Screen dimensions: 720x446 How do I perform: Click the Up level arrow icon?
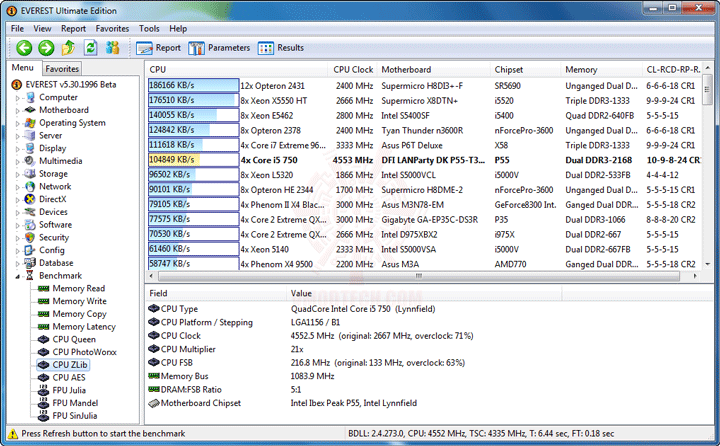[68, 47]
